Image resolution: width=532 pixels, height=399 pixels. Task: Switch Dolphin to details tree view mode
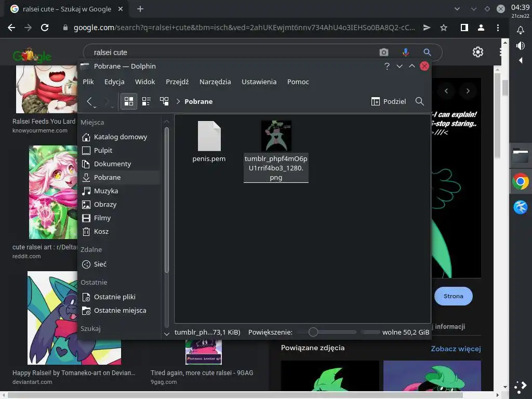pos(164,101)
